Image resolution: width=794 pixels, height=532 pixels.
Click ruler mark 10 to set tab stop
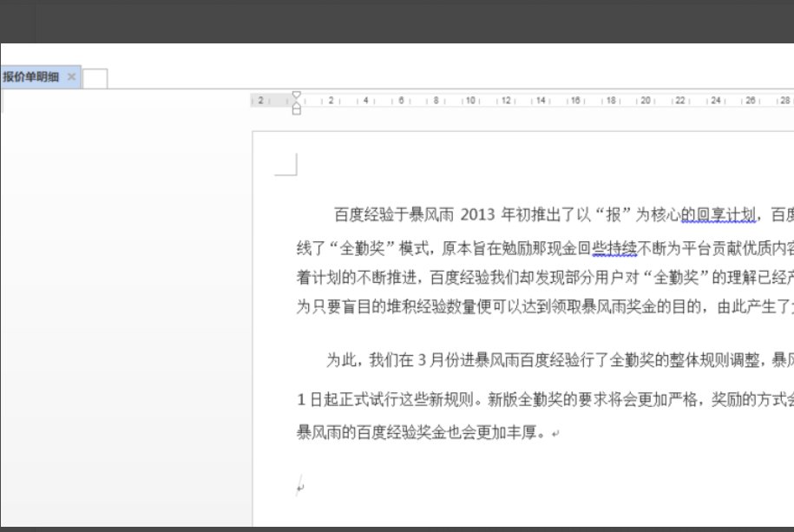[469, 100]
